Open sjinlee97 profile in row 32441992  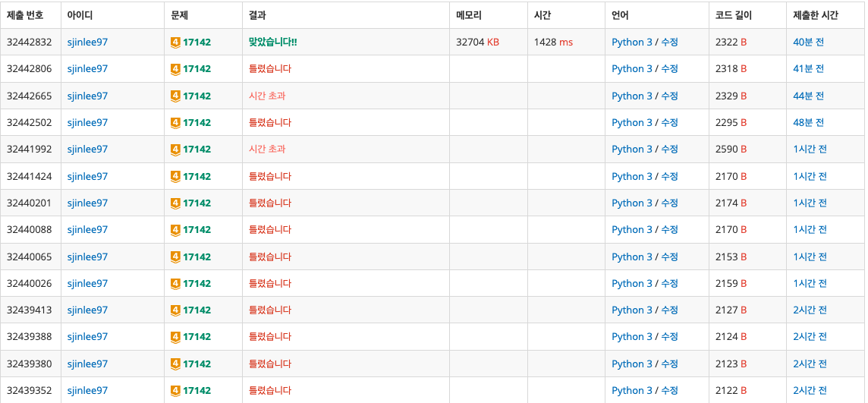click(x=87, y=150)
